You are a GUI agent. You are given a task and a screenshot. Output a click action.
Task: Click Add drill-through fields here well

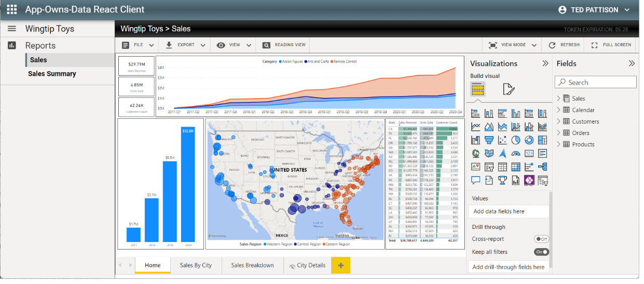pos(508,267)
